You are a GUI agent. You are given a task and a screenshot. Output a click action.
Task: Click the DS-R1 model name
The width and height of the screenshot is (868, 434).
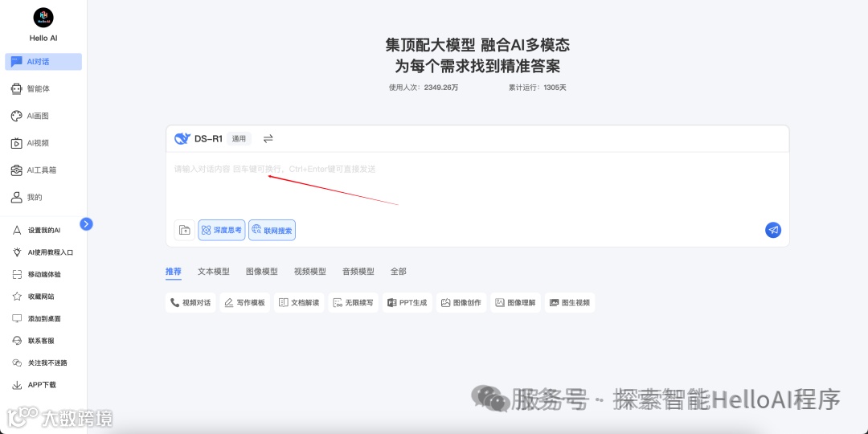click(x=208, y=139)
